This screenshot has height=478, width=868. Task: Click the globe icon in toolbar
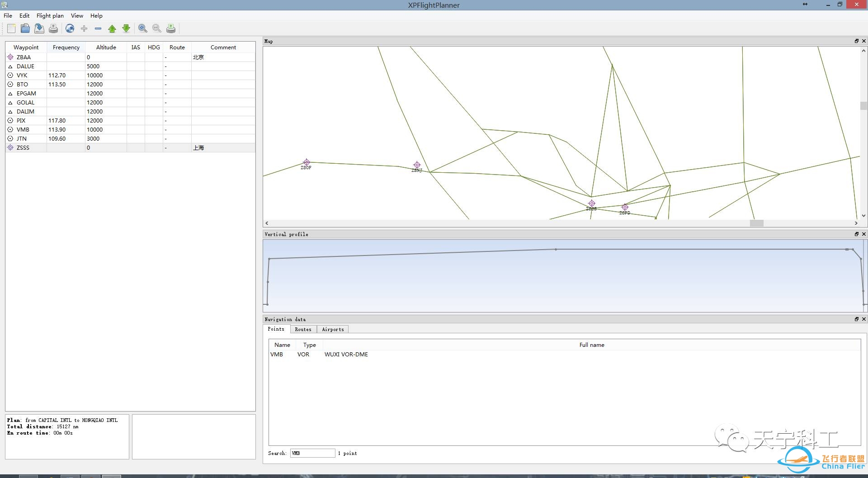point(70,28)
